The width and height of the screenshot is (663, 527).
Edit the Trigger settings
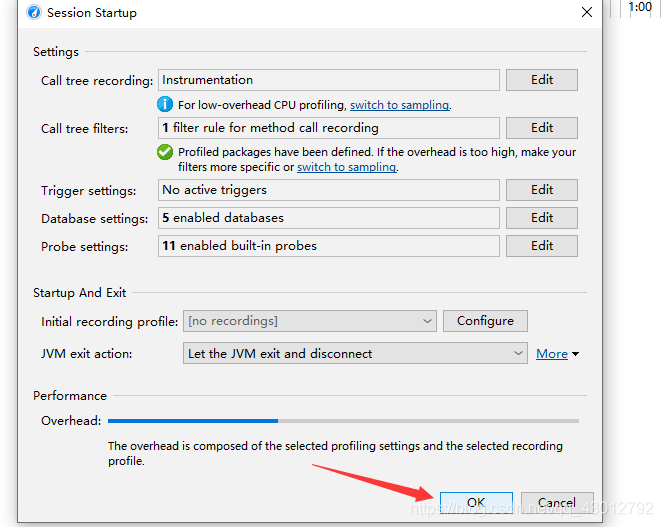tap(542, 190)
